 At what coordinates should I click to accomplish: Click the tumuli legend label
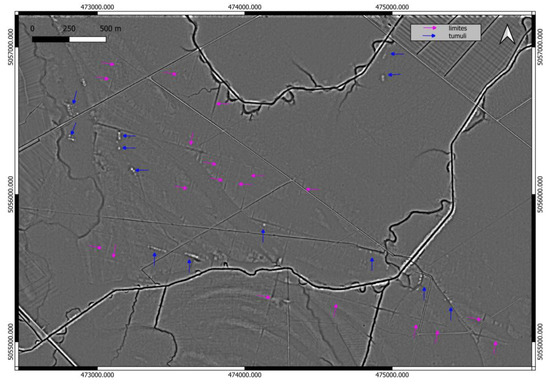457,36
